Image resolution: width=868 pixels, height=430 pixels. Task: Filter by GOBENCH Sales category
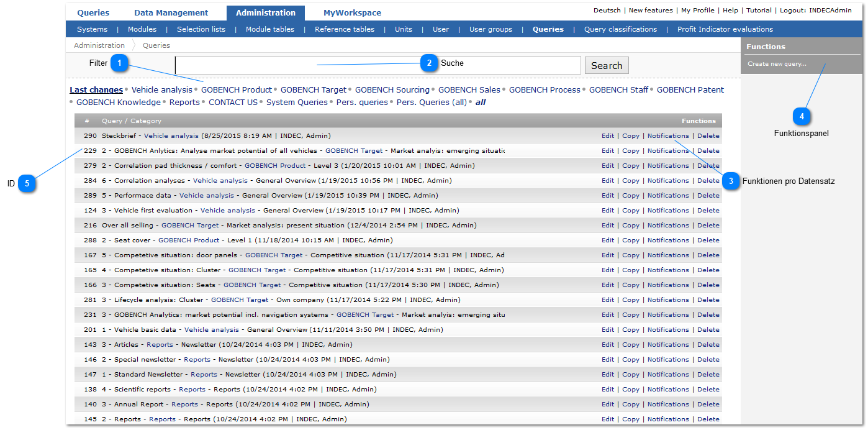[x=469, y=90]
